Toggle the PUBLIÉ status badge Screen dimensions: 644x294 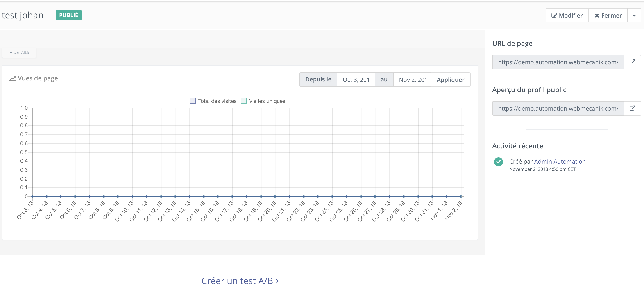(68, 15)
